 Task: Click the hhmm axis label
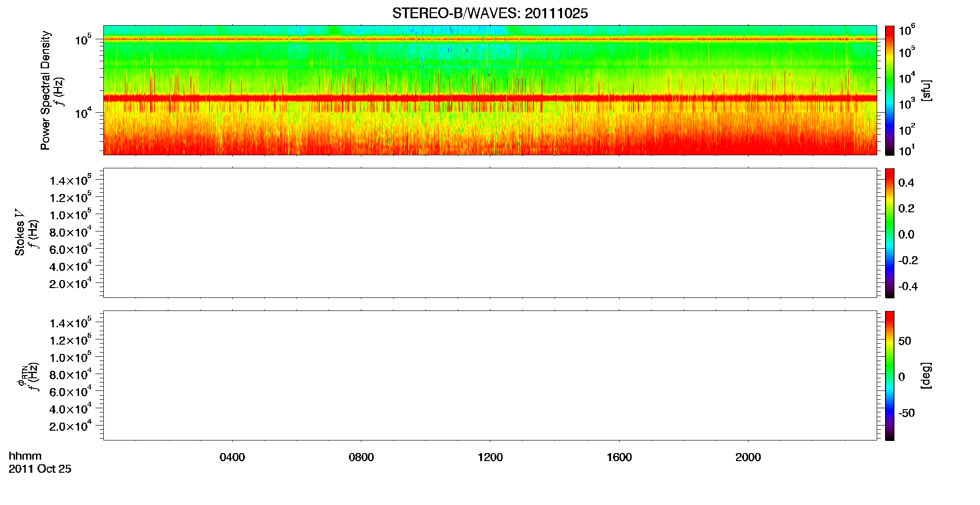pos(25,456)
